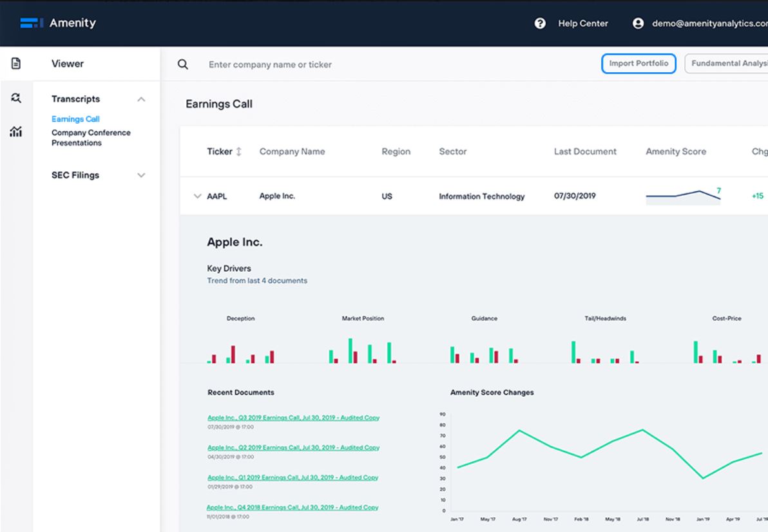Click the Import Portfolio button
The width and height of the screenshot is (768, 532).
click(x=638, y=64)
